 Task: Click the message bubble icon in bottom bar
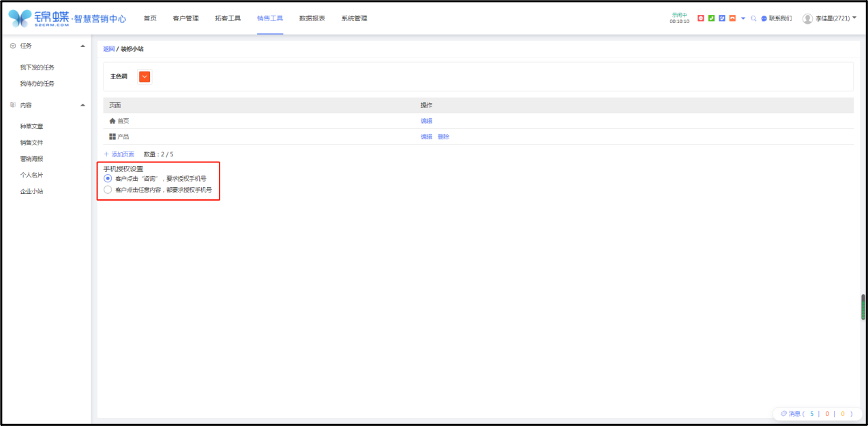(783, 414)
